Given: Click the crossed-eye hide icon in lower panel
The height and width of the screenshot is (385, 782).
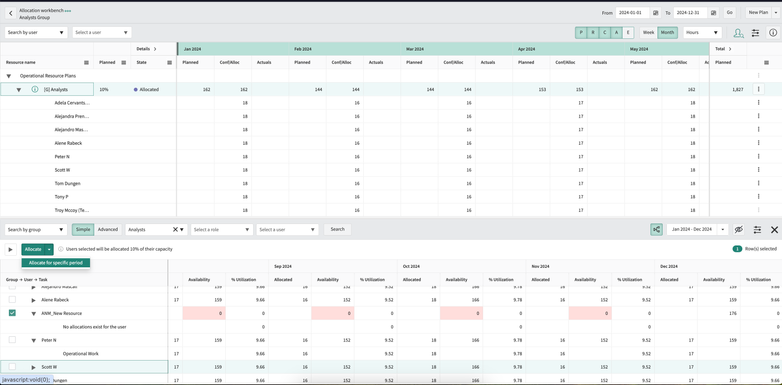Looking at the screenshot, I should tap(739, 229).
